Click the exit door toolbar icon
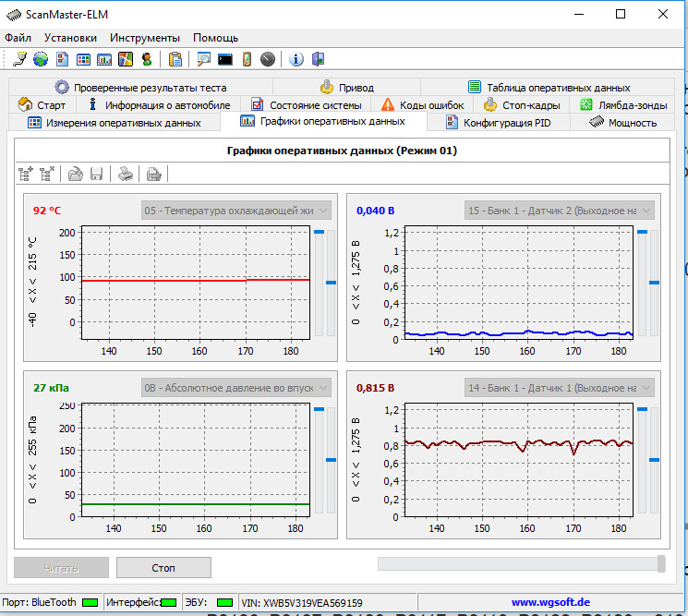Image resolution: width=688 pixels, height=616 pixels. [318, 59]
